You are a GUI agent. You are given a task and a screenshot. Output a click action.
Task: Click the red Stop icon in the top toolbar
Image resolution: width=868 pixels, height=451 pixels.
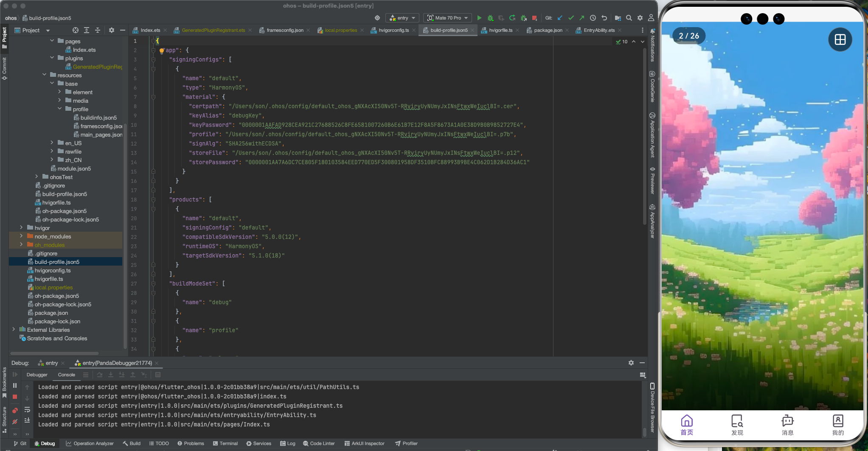point(535,18)
